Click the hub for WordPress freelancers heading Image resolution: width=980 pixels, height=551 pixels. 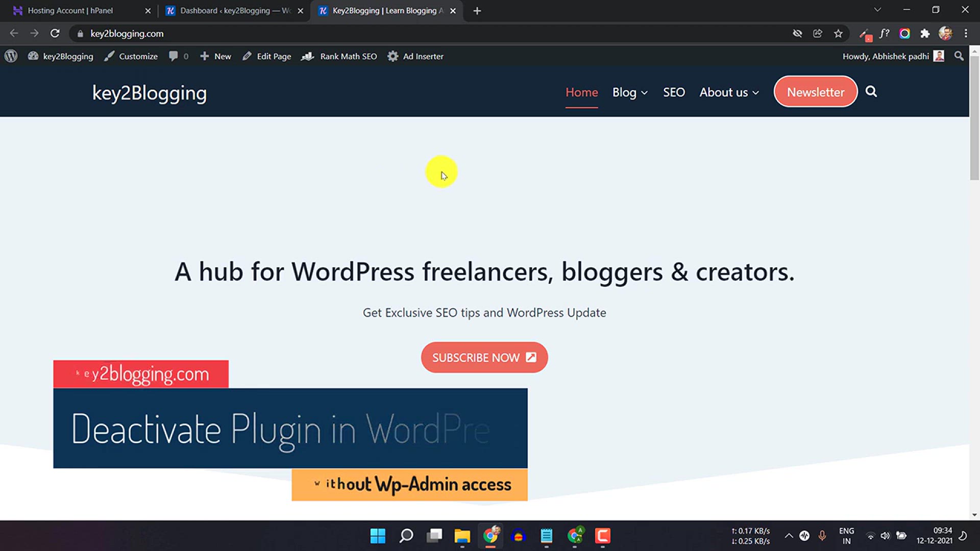tap(484, 271)
